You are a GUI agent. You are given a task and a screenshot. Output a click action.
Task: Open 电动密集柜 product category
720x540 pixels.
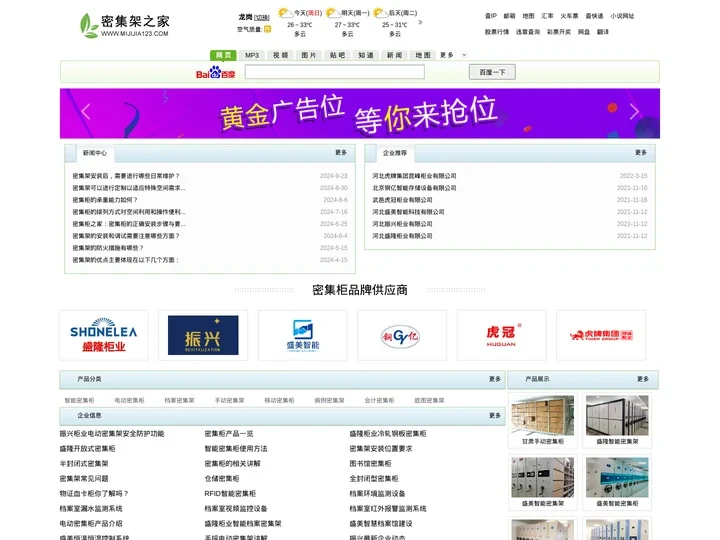pos(129,400)
